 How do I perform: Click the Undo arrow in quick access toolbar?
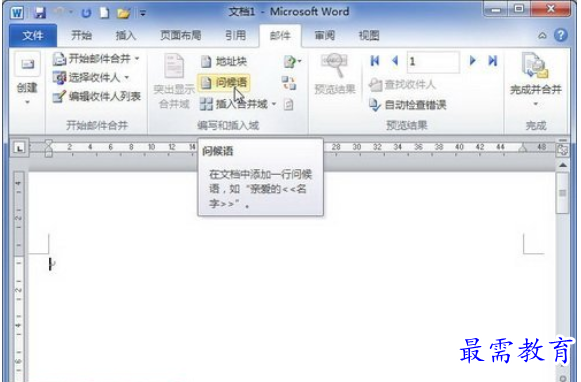[x=60, y=13]
